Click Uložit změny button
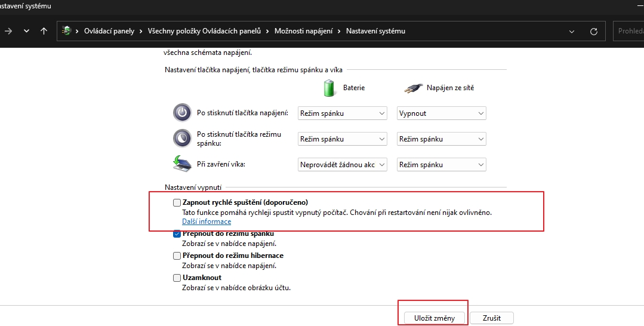Viewport: 644px width, 326px height. click(435, 318)
